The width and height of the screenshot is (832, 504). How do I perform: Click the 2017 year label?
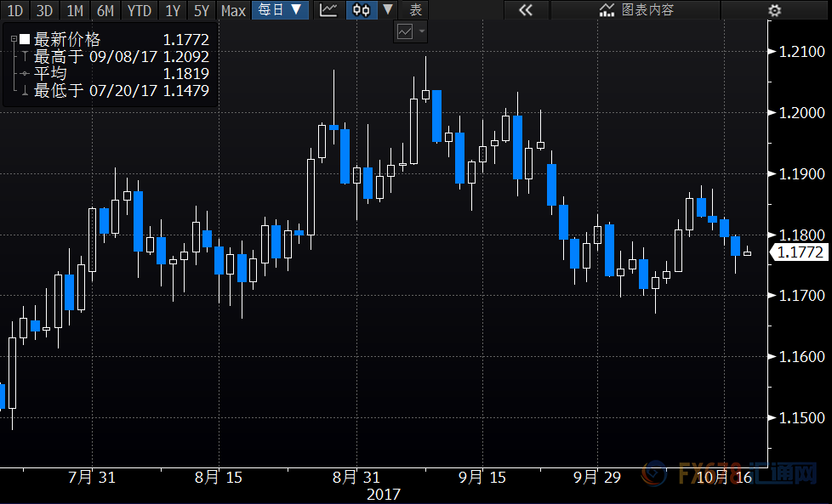[x=383, y=495]
